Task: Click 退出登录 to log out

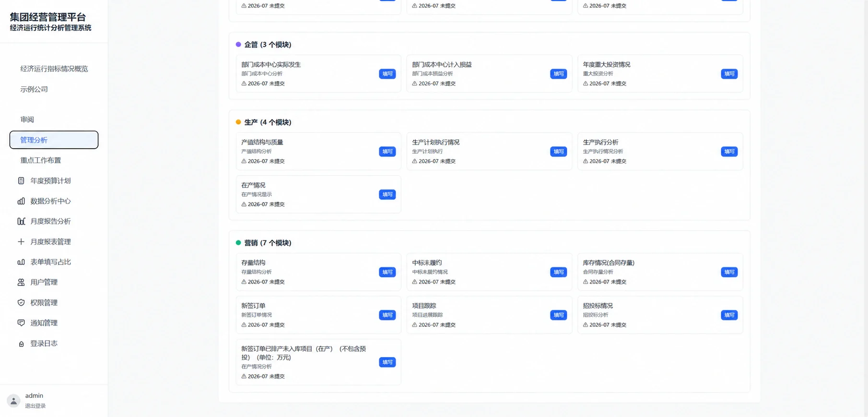Action: point(35,406)
